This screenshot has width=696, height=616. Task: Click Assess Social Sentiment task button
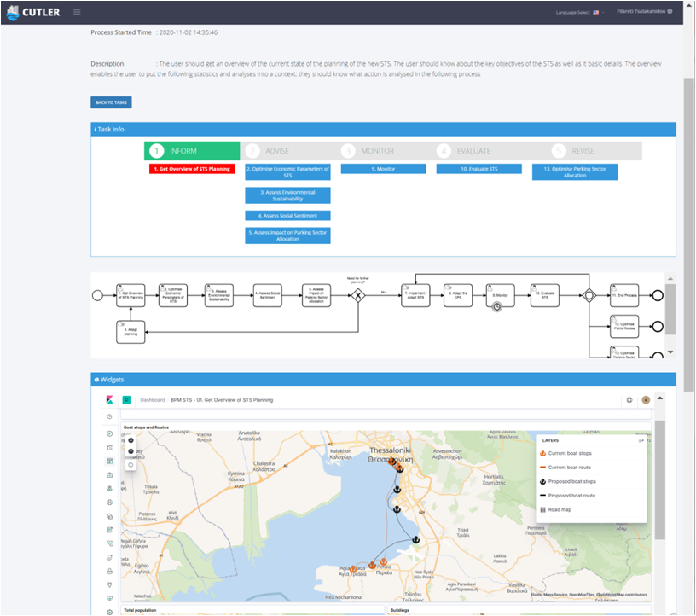(287, 216)
